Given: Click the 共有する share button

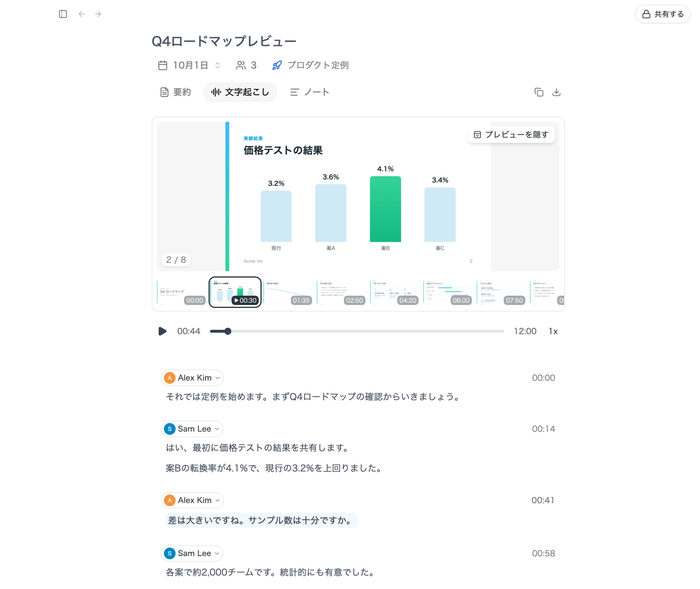Looking at the screenshot, I should tap(662, 14).
